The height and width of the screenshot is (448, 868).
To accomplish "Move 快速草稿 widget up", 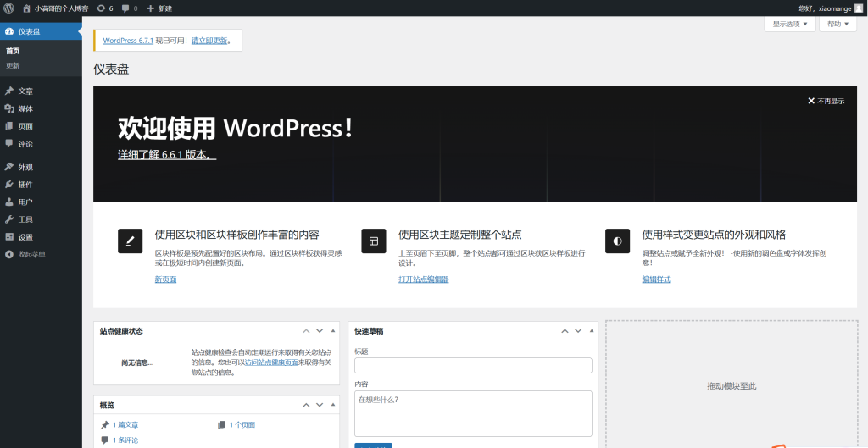I will tap(565, 331).
